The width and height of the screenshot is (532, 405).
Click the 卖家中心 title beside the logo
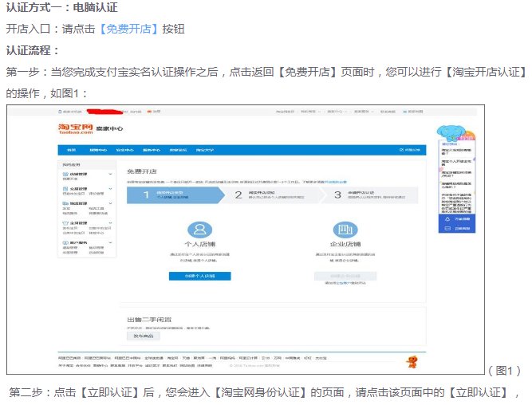pyautogui.click(x=109, y=128)
